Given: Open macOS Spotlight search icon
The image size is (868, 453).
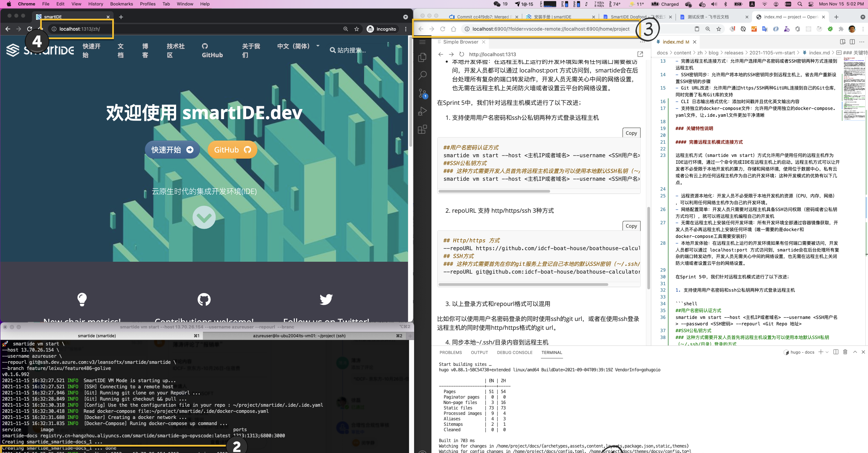Looking at the screenshot, I should [x=800, y=4].
